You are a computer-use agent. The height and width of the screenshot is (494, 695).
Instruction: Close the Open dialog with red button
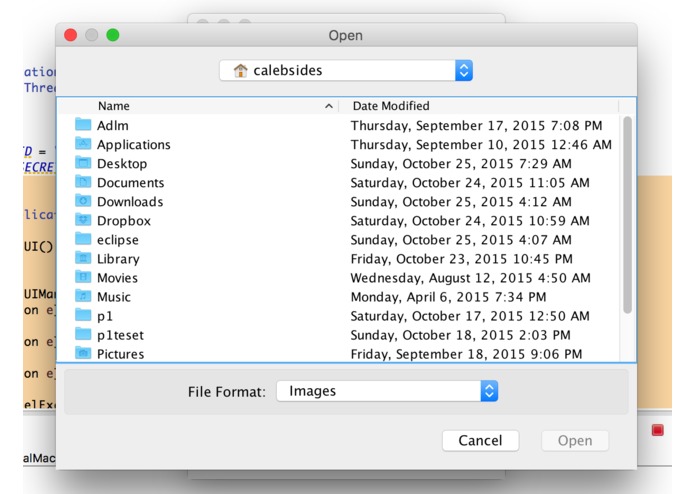tap(70, 35)
